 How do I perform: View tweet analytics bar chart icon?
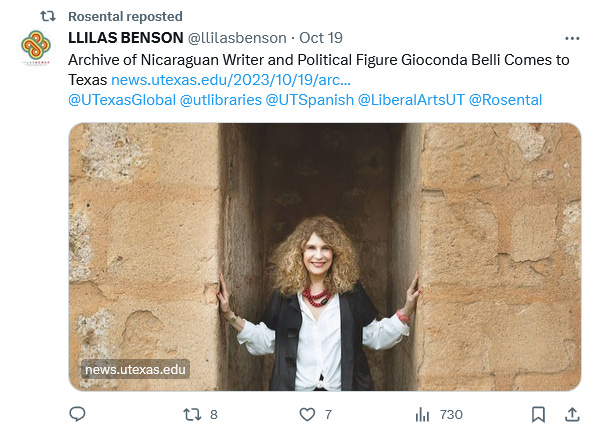point(422,414)
